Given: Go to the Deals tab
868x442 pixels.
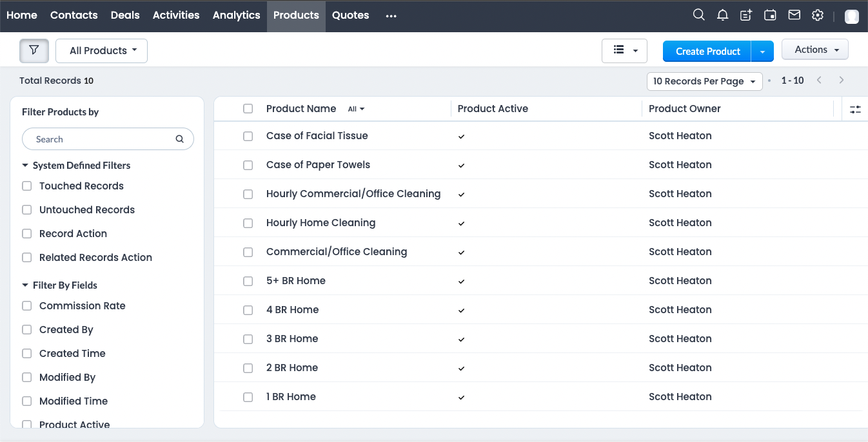Looking at the screenshot, I should point(125,15).
